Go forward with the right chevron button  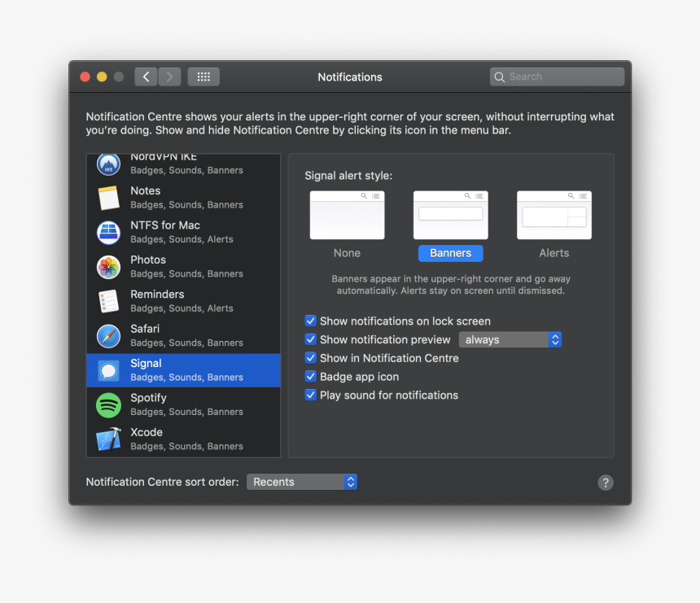[169, 76]
